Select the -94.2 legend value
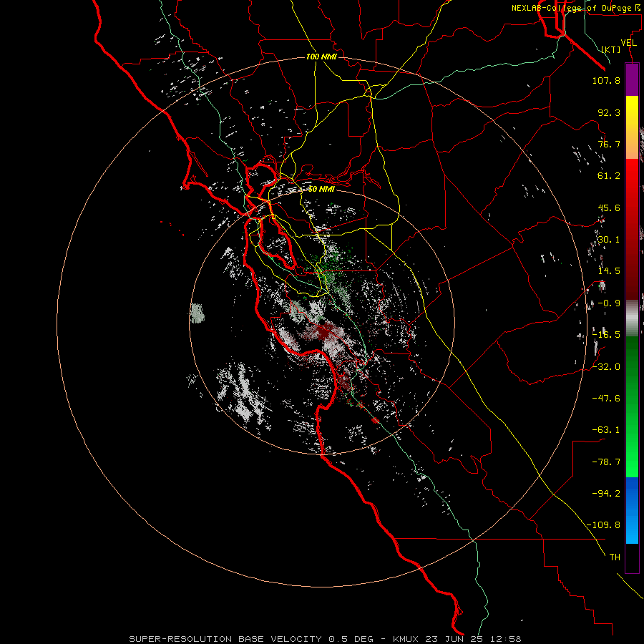644x644 pixels. pyautogui.click(x=606, y=494)
